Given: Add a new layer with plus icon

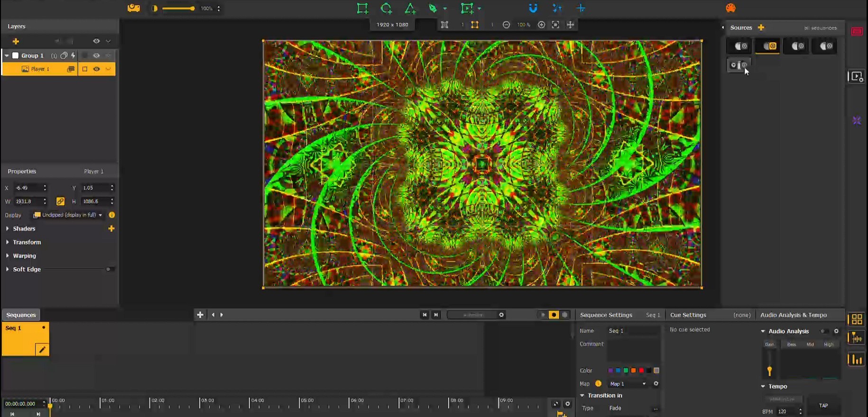Looking at the screenshot, I should (x=16, y=41).
